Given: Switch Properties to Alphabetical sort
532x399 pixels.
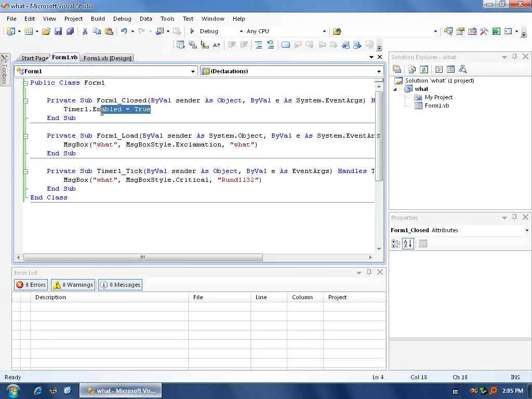Looking at the screenshot, I should point(408,244).
